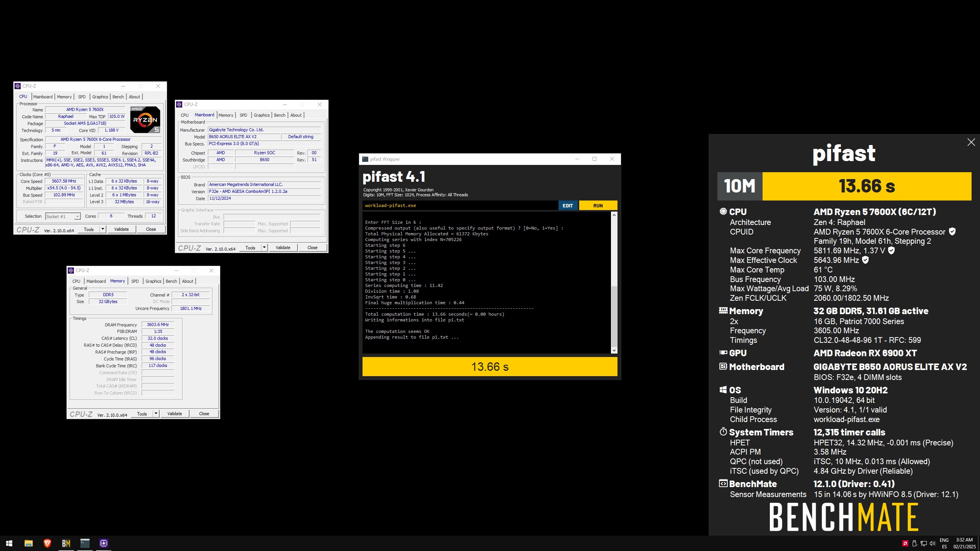This screenshot has width=980, height=551.
Task: Click the verified shield next to CPUID string
Action: 952,231
